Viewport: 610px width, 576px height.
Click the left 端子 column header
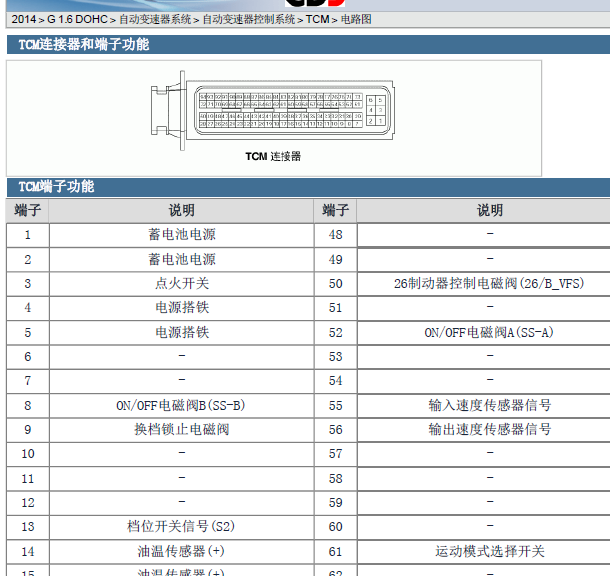point(28,211)
